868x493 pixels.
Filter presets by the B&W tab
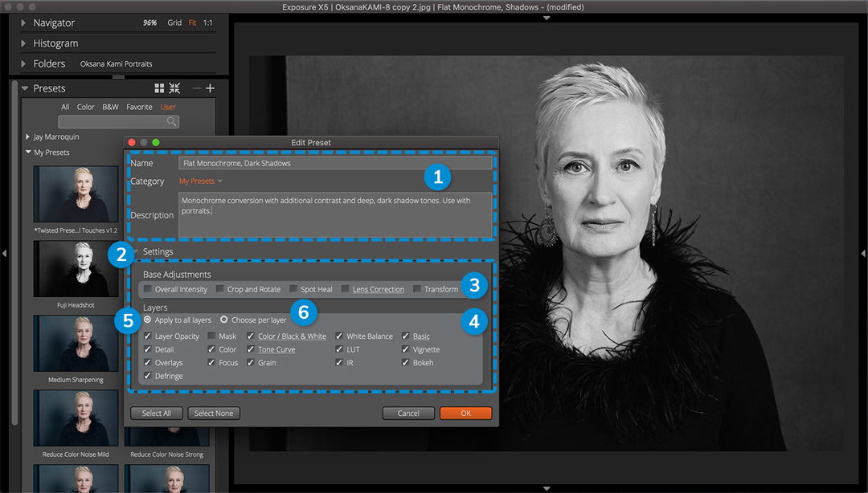click(110, 107)
